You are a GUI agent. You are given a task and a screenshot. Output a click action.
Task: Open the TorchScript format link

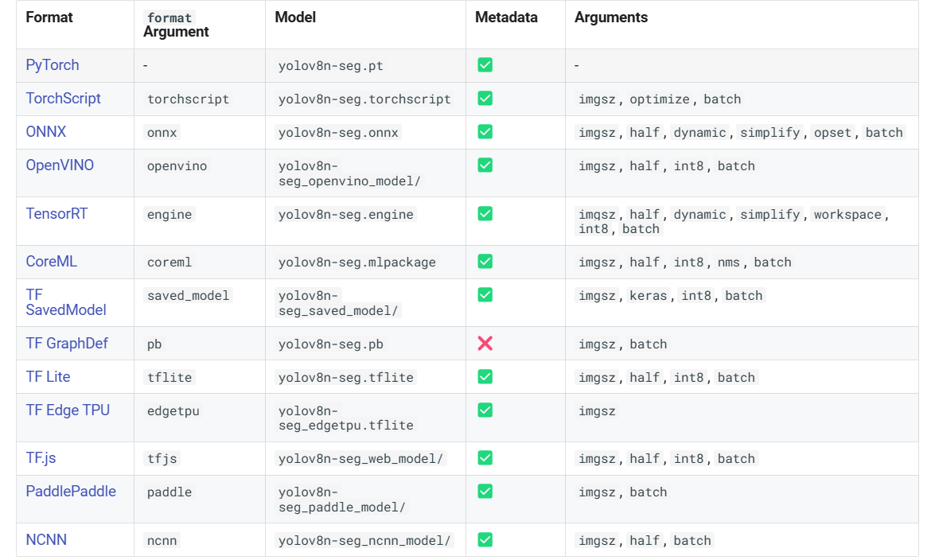pos(63,99)
